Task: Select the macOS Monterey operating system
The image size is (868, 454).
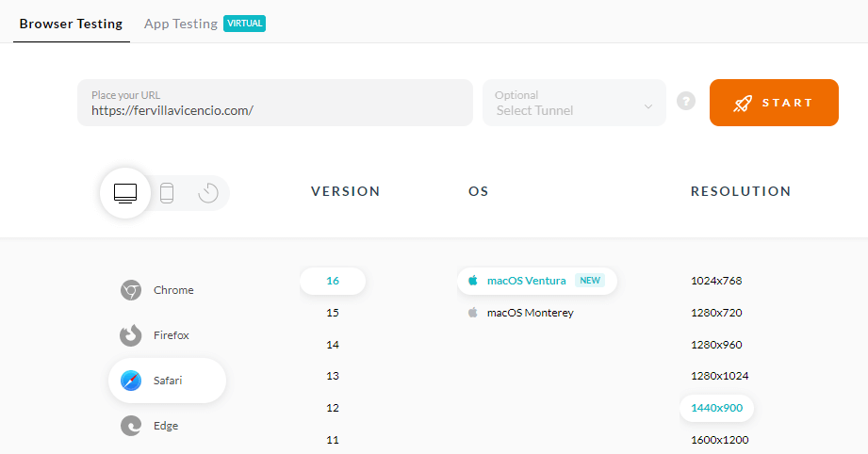Action: point(521,313)
